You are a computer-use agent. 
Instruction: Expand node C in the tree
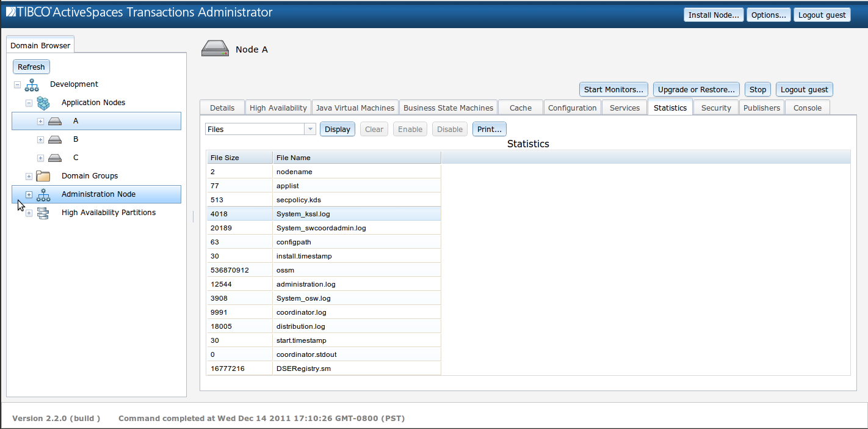40,158
